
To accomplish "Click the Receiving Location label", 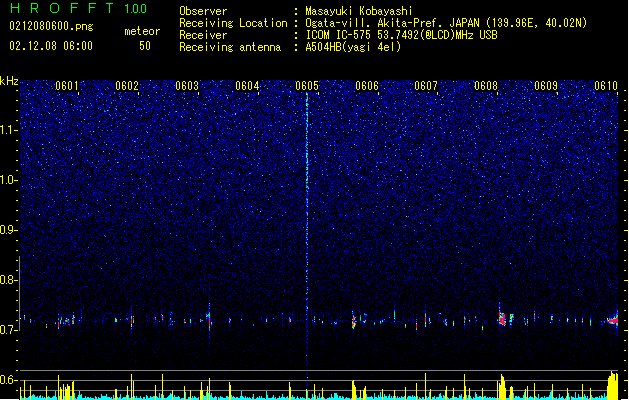I will point(233,23).
